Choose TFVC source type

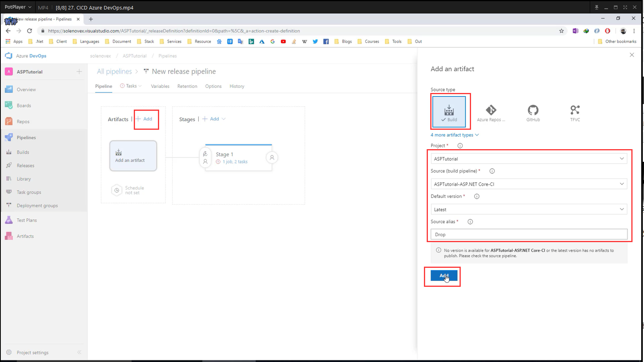pos(575,113)
